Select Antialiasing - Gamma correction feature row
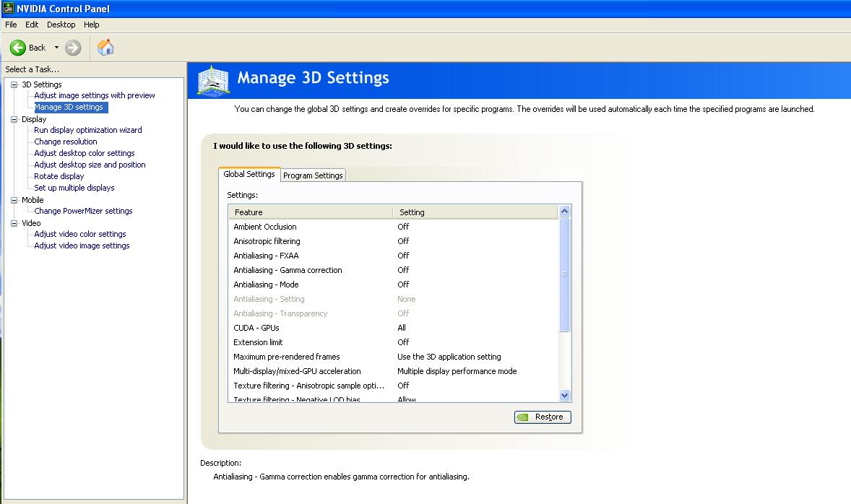This screenshot has height=504, width=851. pos(394,270)
